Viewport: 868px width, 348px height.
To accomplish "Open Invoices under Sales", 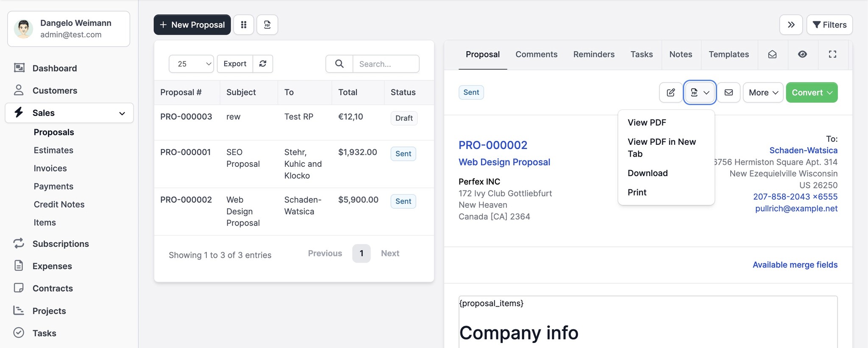I will pos(50,168).
